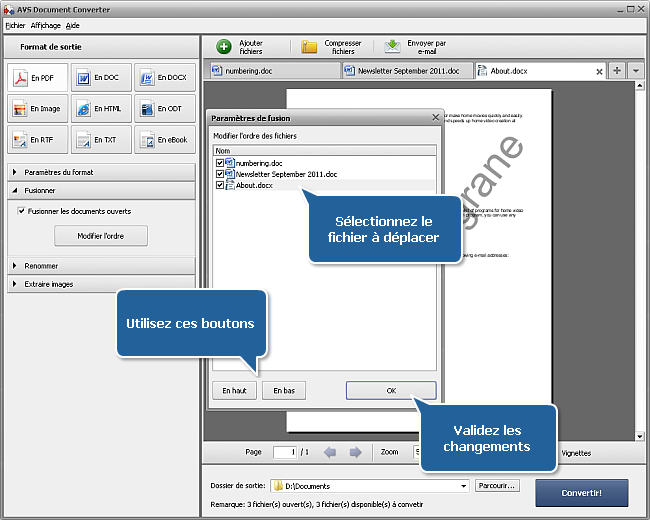650x520 pixels.
Task: Pick the En eBook format option
Action: 165,140
